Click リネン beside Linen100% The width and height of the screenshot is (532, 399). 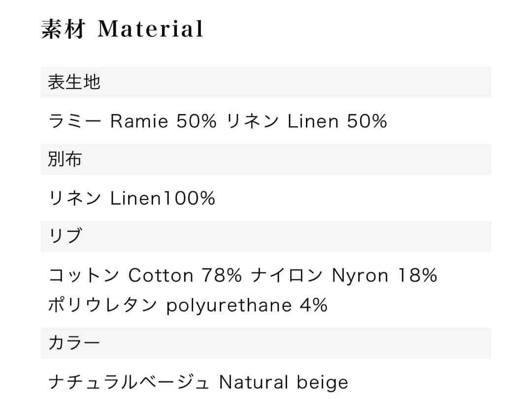(x=75, y=198)
